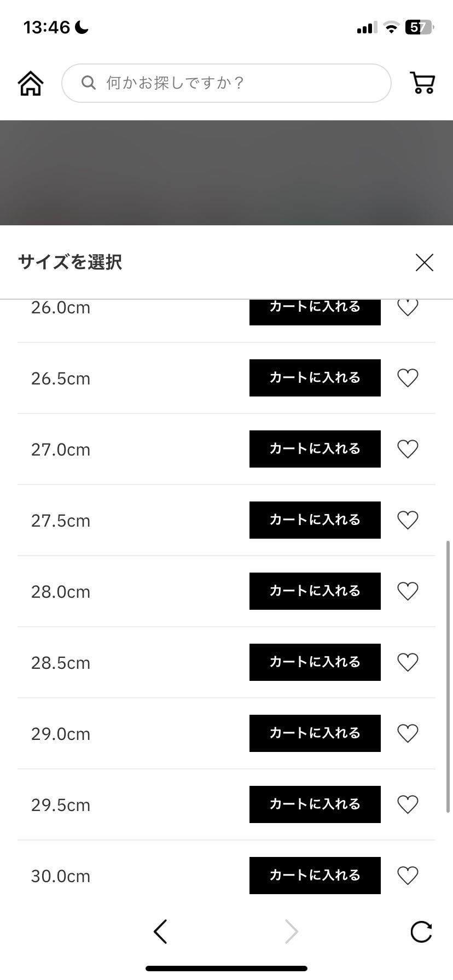Close the size selection panel

point(425,262)
